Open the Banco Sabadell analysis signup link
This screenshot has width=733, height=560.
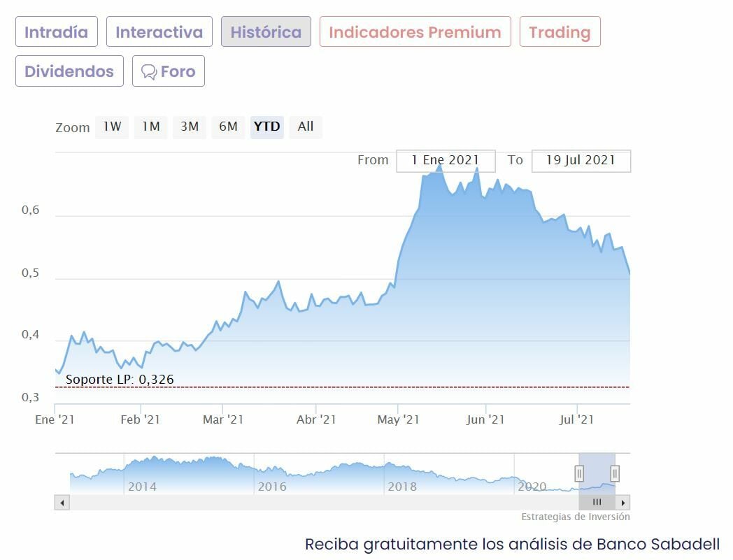point(512,544)
